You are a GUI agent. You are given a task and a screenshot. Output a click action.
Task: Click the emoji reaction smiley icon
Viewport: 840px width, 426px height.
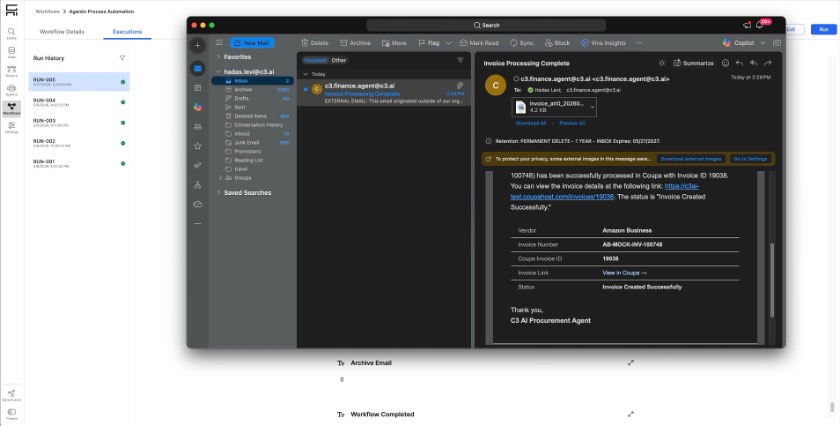725,63
